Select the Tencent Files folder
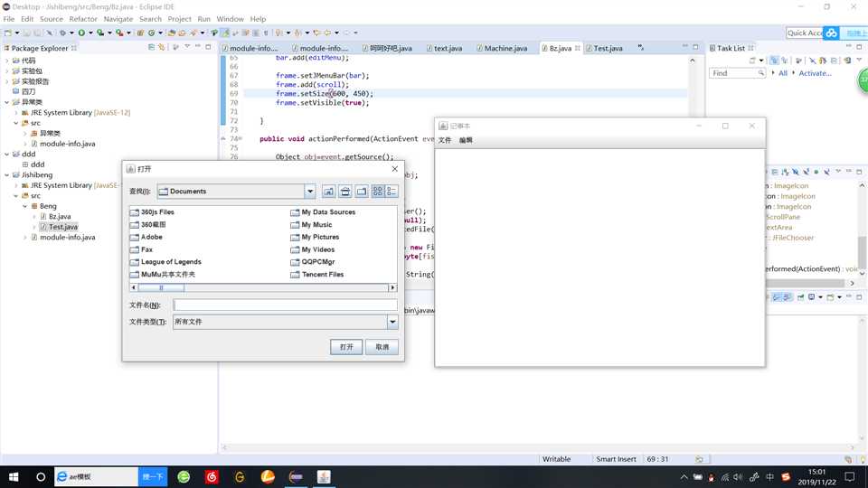The height and width of the screenshot is (488, 868). click(317, 275)
